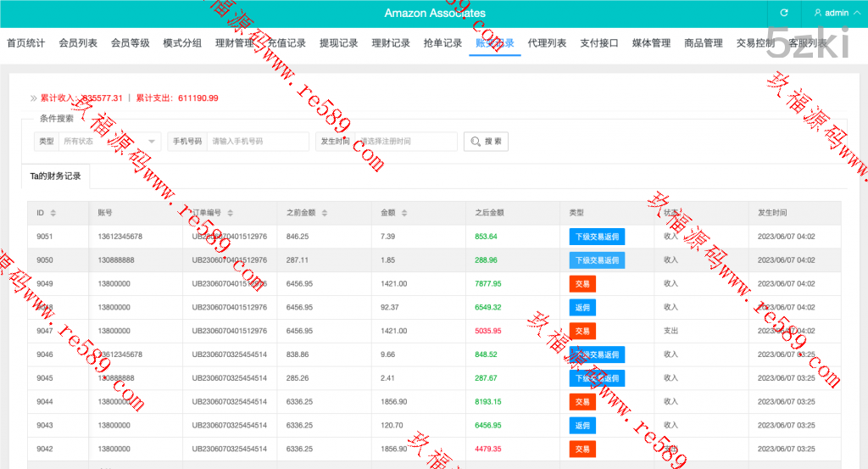The image size is (868, 469).
Task: Go to 首页统计 menu item
Action: pos(26,43)
